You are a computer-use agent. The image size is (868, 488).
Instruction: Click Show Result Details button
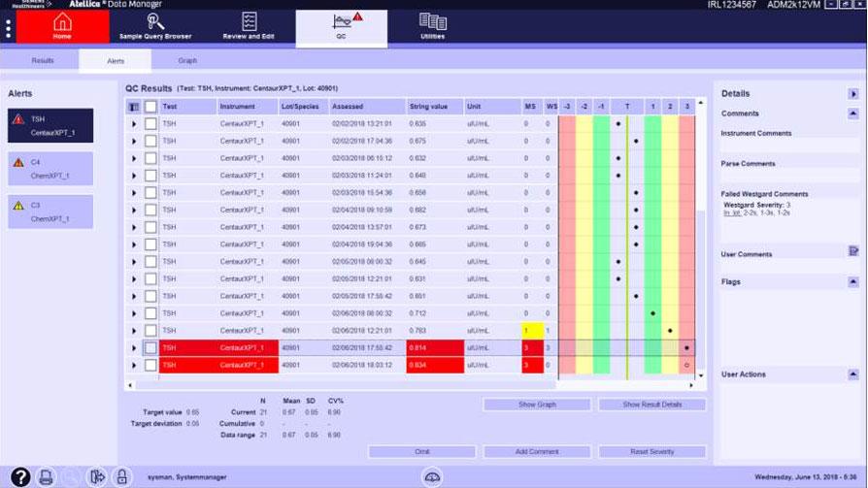(x=651, y=405)
